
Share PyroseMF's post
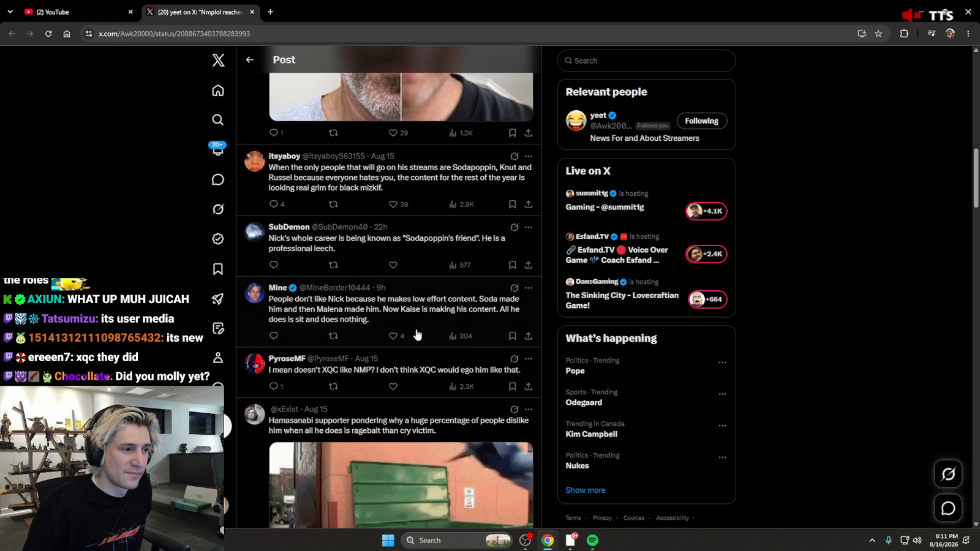pyautogui.click(x=529, y=386)
